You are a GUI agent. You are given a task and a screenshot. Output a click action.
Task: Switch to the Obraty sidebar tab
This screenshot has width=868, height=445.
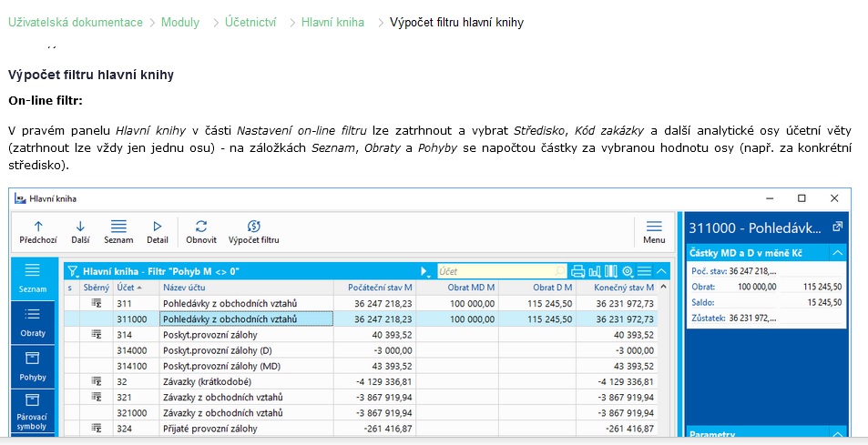tap(33, 322)
